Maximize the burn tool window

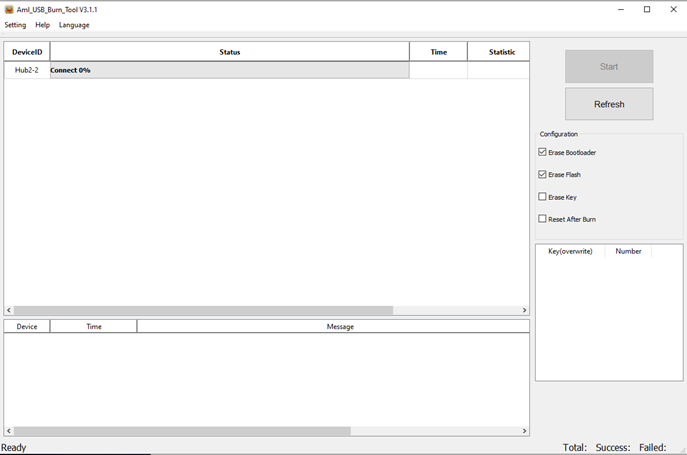[x=647, y=9]
